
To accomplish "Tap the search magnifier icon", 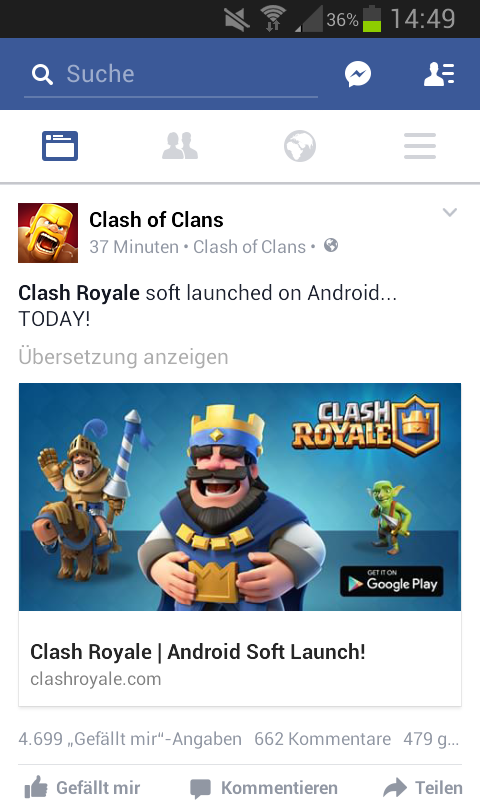I will [42, 74].
